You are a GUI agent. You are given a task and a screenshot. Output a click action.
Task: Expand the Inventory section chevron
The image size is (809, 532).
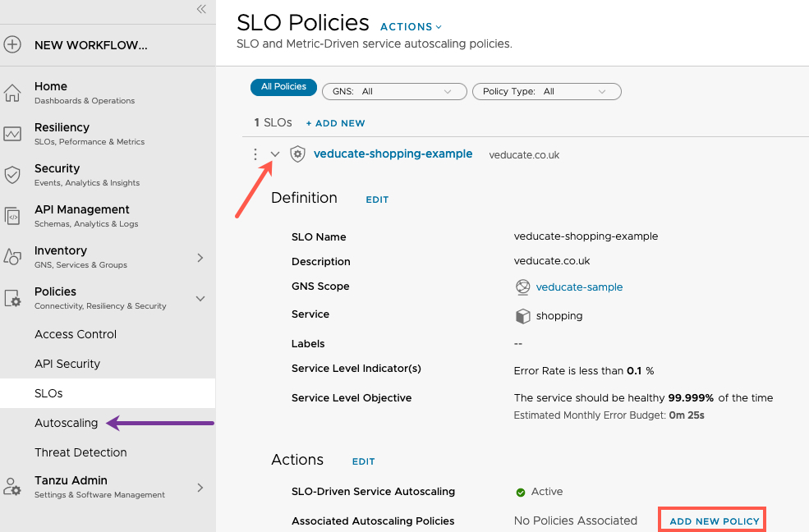point(200,257)
